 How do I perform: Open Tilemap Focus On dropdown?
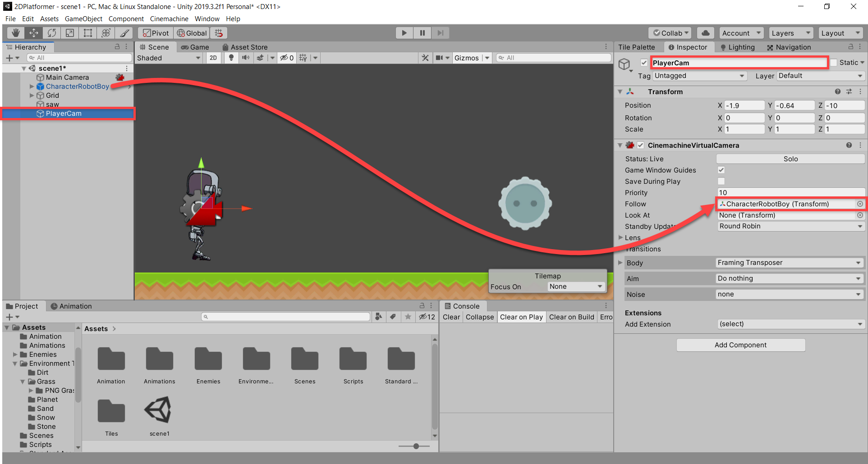click(x=576, y=287)
